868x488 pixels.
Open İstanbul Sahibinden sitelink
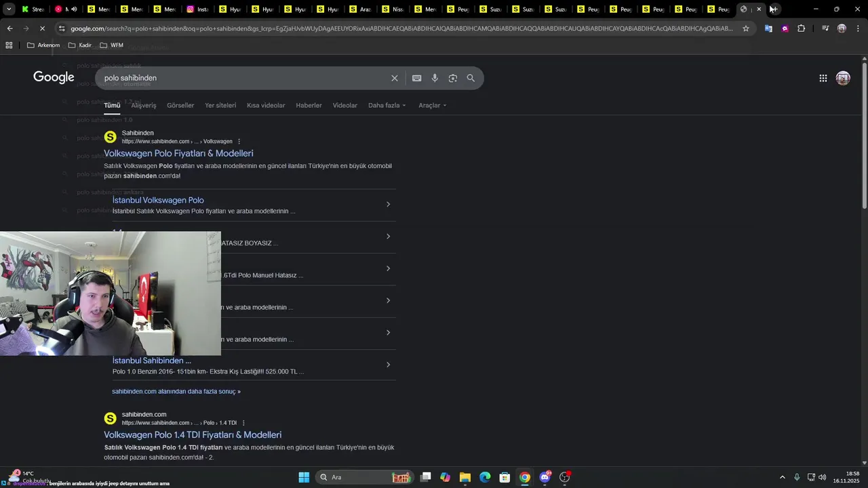click(152, 361)
